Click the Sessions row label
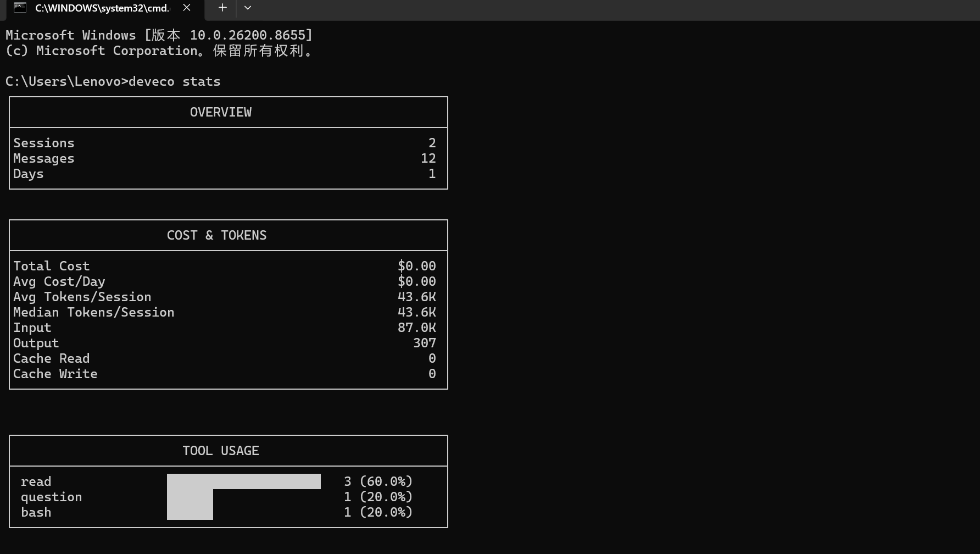The height and width of the screenshot is (554, 980). click(44, 143)
